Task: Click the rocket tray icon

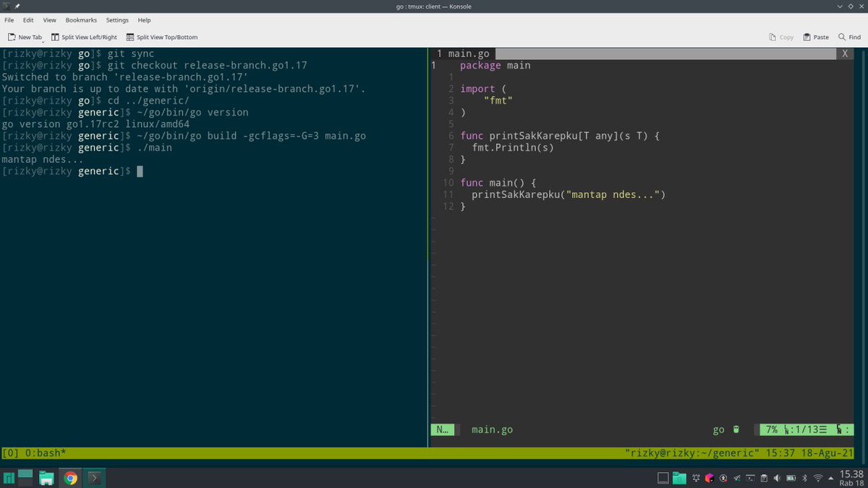Action: click(x=736, y=478)
